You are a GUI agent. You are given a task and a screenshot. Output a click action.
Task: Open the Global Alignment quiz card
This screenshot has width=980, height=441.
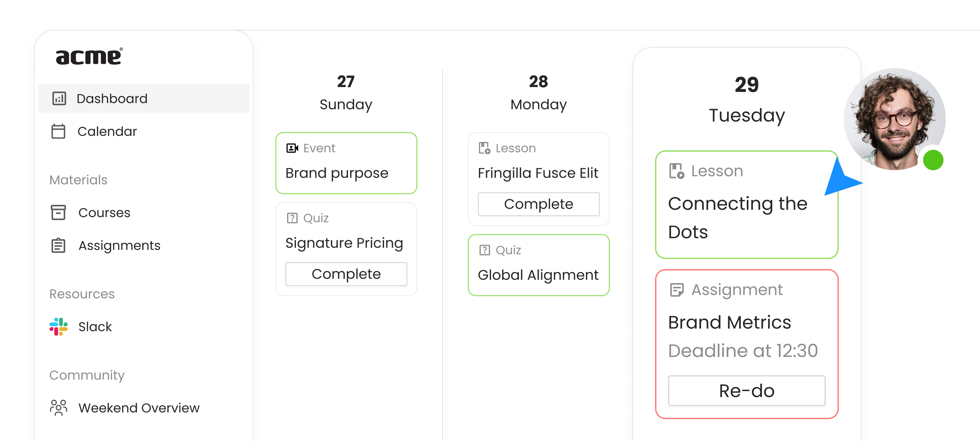539,265
